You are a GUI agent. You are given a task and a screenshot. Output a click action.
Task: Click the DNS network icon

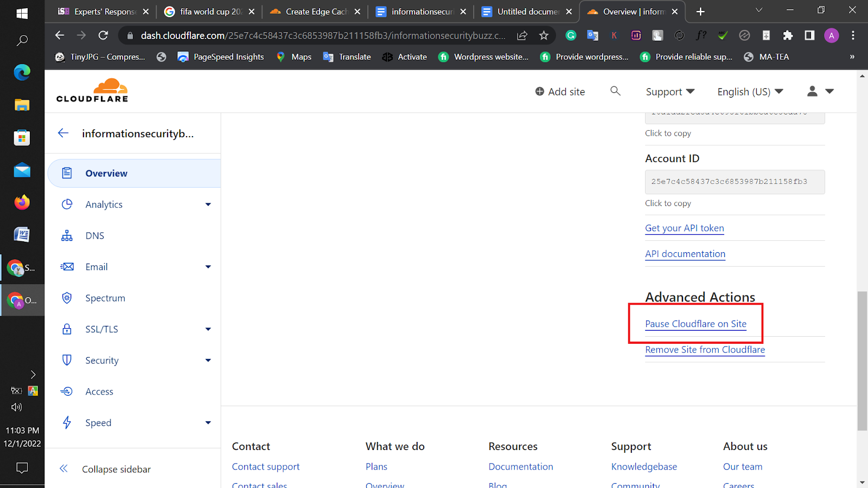click(x=67, y=235)
